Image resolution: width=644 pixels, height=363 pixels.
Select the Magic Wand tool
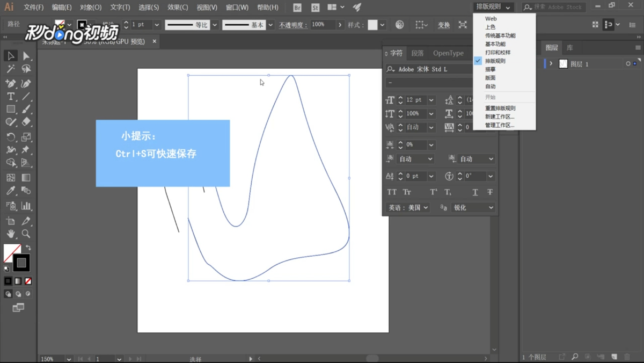click(11, 69)
